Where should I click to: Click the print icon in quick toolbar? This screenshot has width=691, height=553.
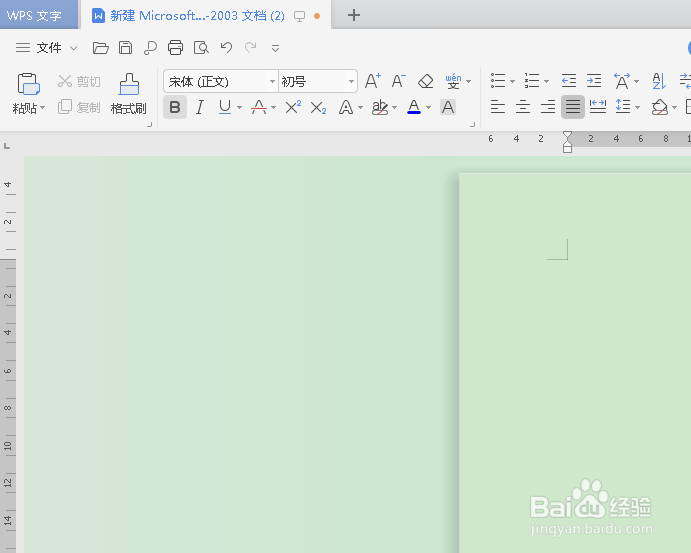175,48
